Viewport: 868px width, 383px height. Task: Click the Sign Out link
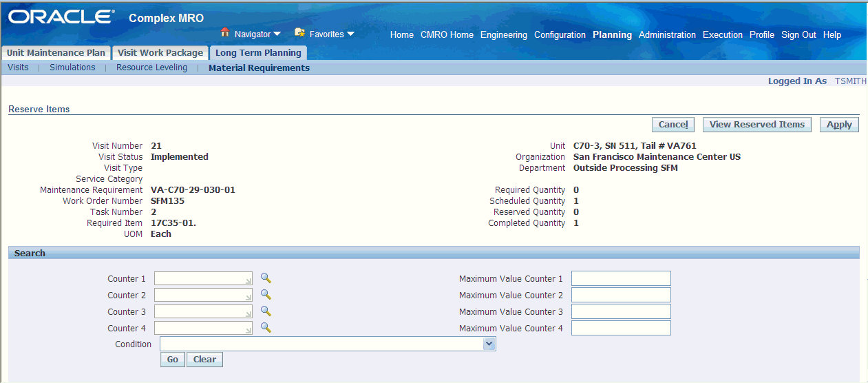tap(798, 34)
